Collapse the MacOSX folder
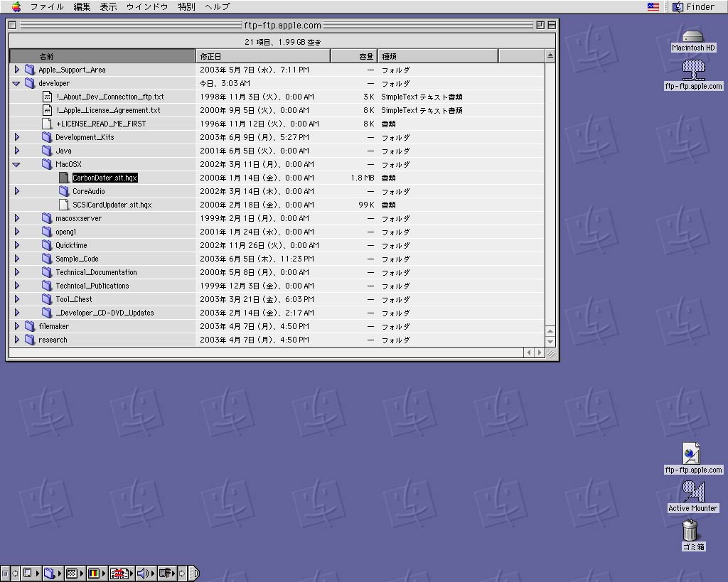The height and width of the screenshot is (582, 728). (x=16, y=164)
